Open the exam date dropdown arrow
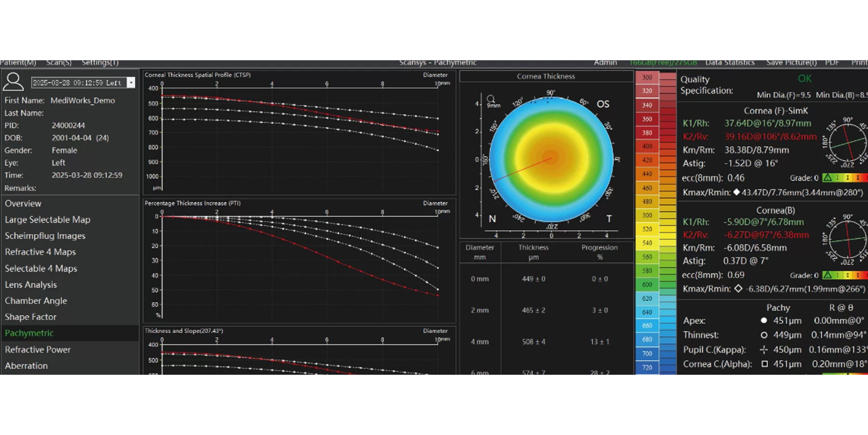Viewport: 868px width, 435px height. point(132,83)
